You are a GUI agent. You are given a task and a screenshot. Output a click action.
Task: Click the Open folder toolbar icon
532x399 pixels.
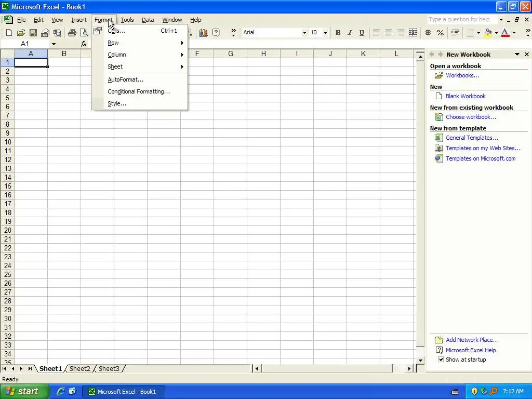(x=21, y=33)
